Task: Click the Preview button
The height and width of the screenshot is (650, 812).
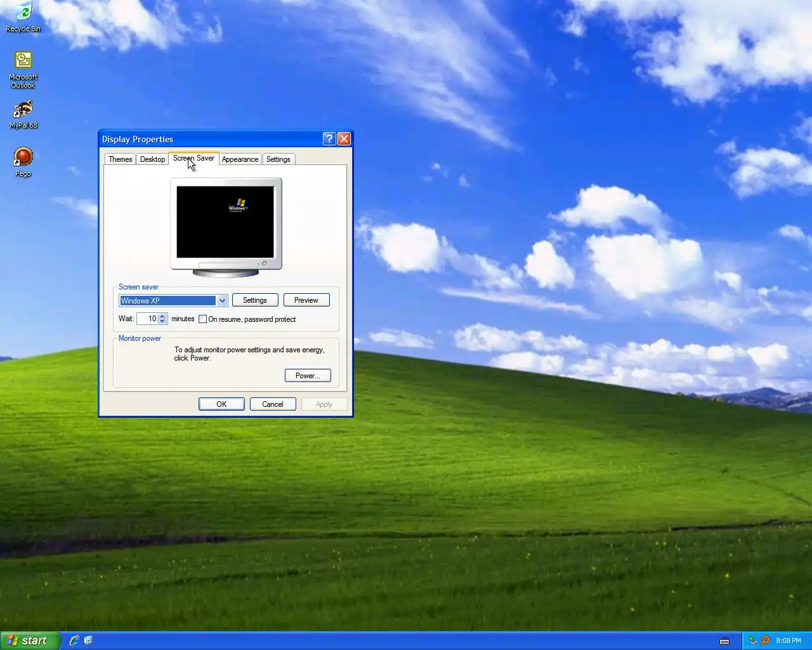Action: pos(306,300)
